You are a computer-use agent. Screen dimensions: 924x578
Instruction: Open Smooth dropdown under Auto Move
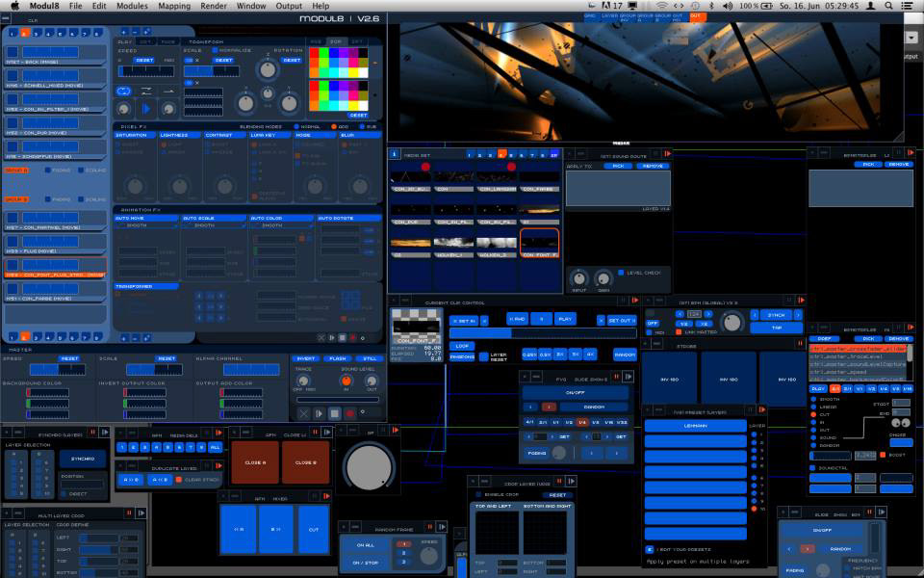coord(146,225)
